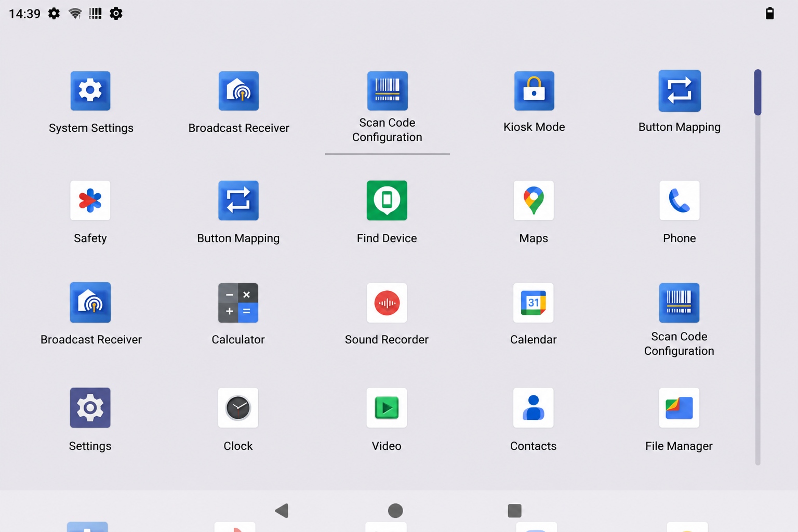
Task: Launch the Safety app
Action: point(90,201)
